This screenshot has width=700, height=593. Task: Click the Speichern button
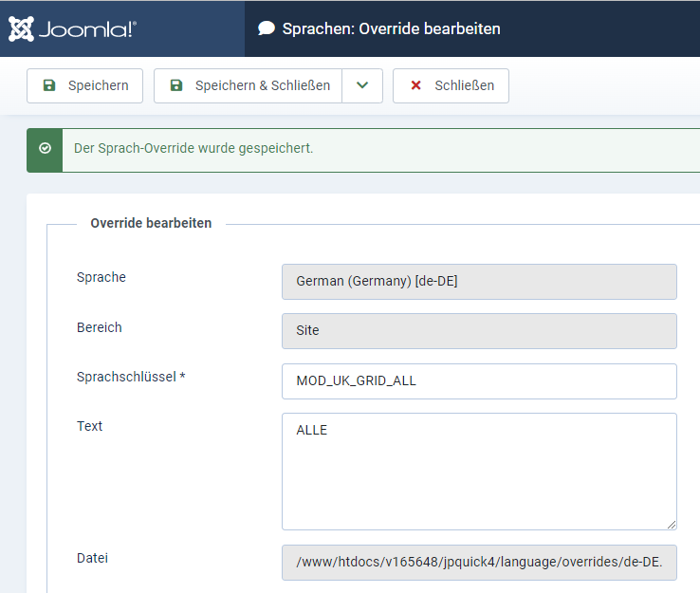pyautogui.click(x=84, y=85)
